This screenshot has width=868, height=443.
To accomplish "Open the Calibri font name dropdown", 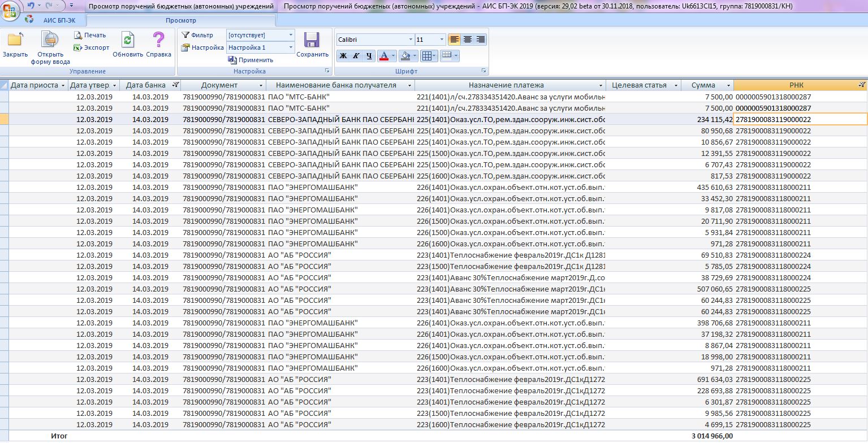I will click(x=411, y=40).
